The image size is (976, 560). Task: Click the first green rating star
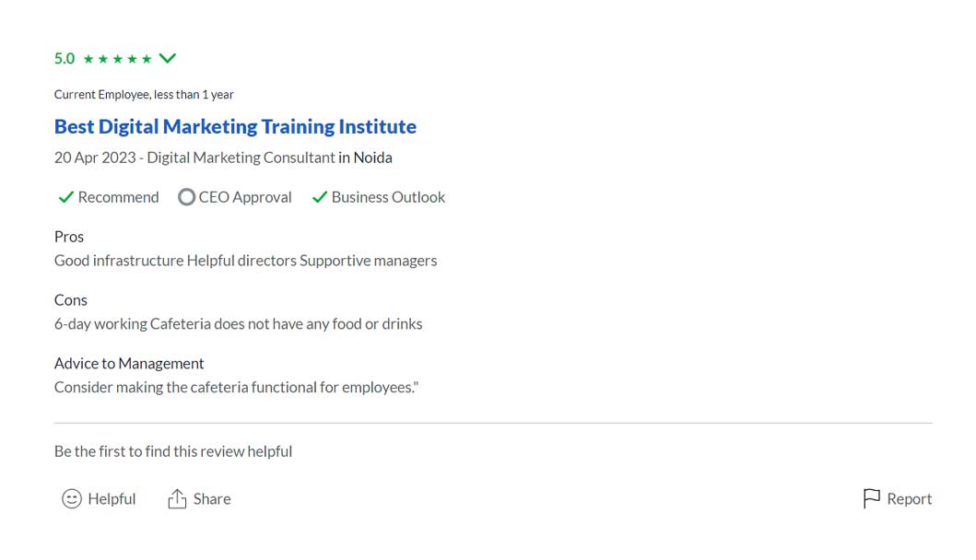click(x=88, y=59)
